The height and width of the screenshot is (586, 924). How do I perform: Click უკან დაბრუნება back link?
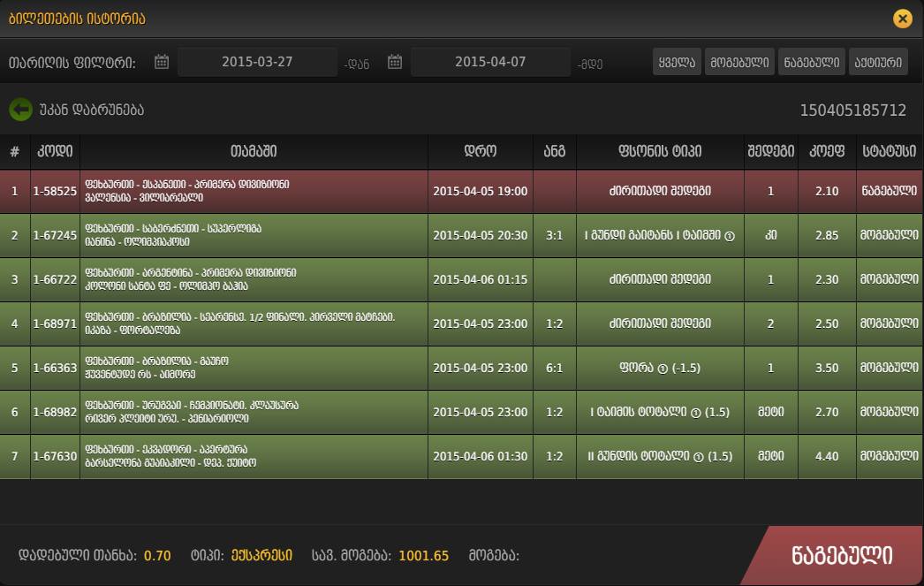[91, 110]
